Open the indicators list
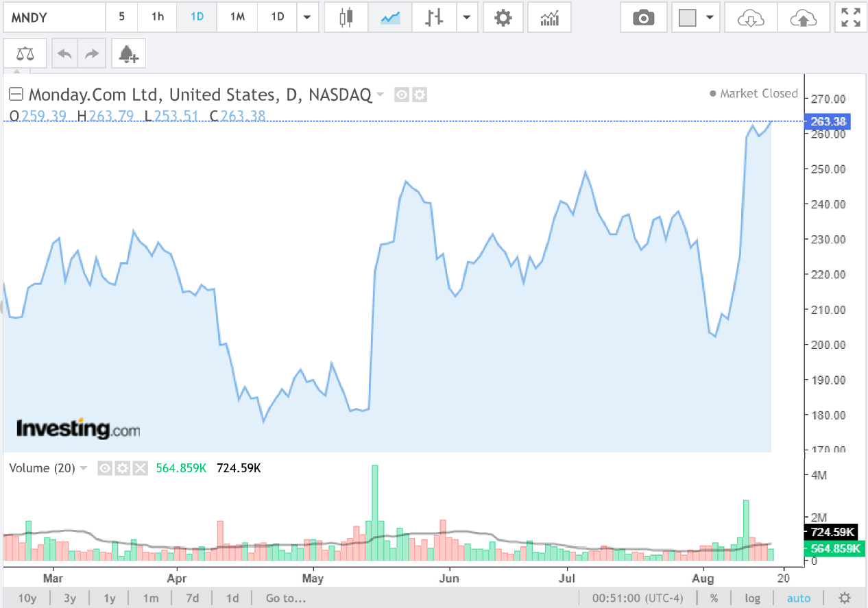 pos(550,17)
